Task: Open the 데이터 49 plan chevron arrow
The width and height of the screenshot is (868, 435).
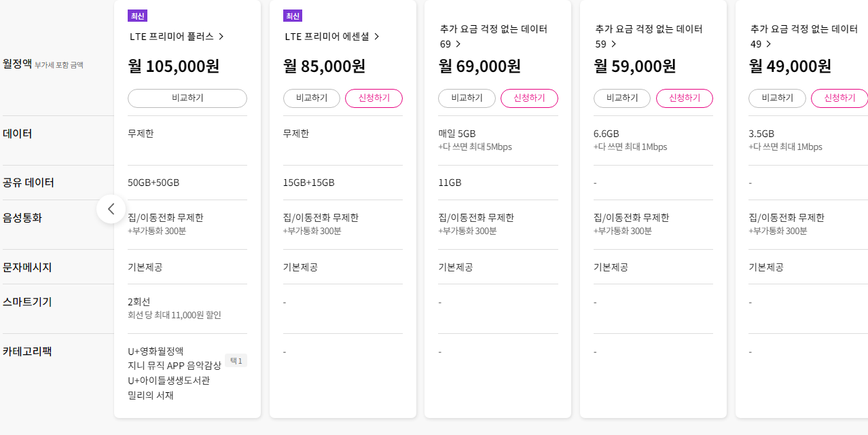Action: 769,44
